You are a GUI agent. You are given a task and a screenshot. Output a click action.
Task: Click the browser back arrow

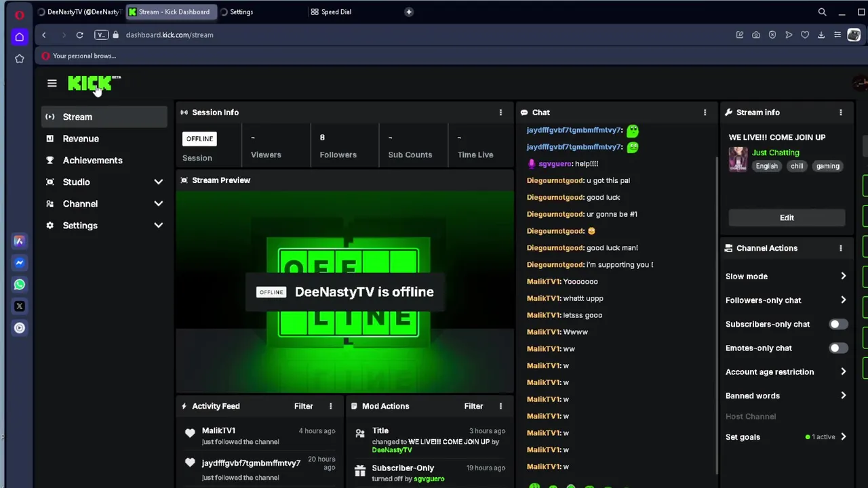44,35
